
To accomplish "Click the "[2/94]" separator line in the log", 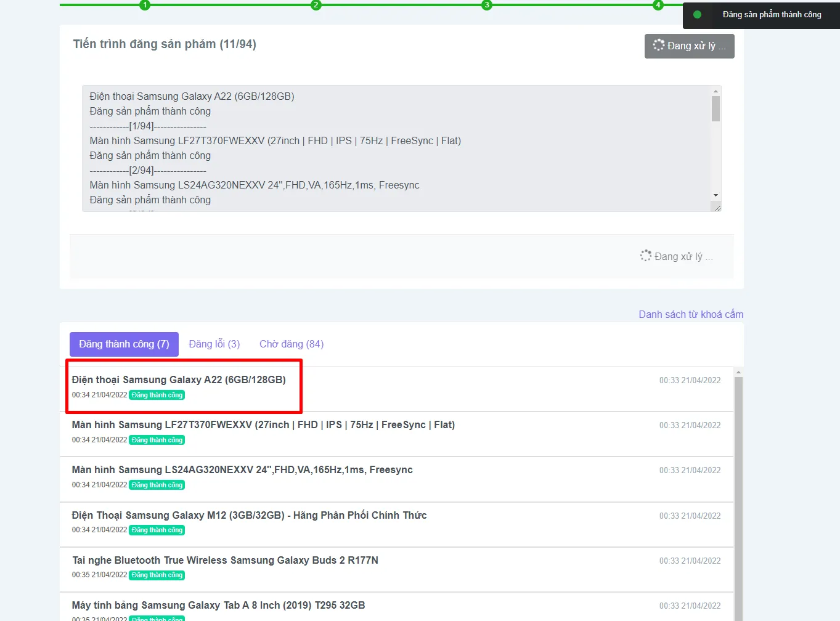I will (x=148, y=171).
